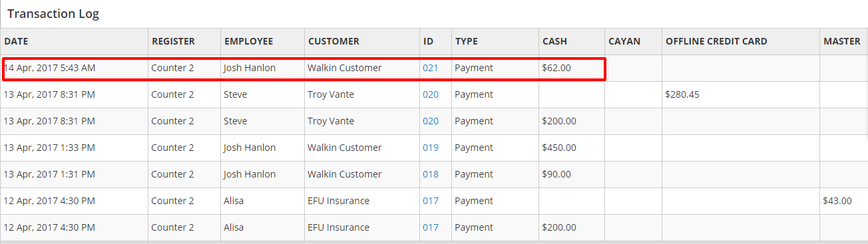Click the $280.45 offline credit card amount

click(682, 94)
